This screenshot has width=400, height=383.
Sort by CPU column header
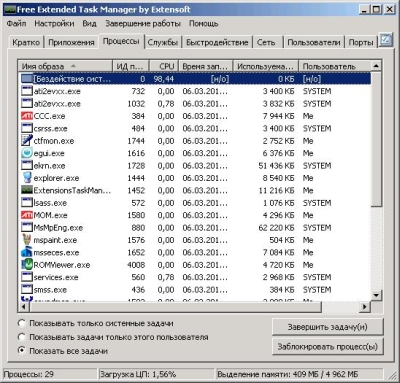coord(164,66)
